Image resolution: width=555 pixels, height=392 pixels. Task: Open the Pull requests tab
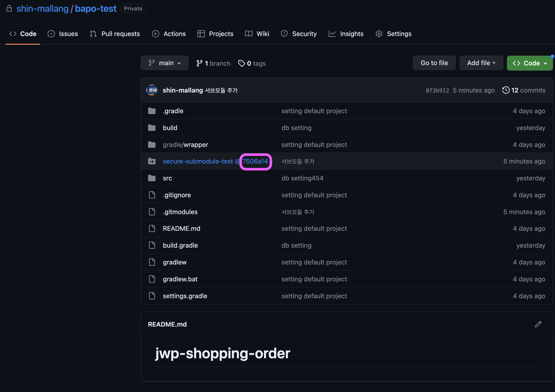(115, 34)
